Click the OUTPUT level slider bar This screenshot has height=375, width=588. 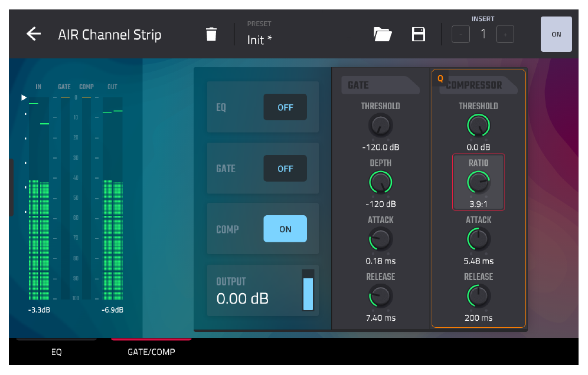(x=308, y=290)
